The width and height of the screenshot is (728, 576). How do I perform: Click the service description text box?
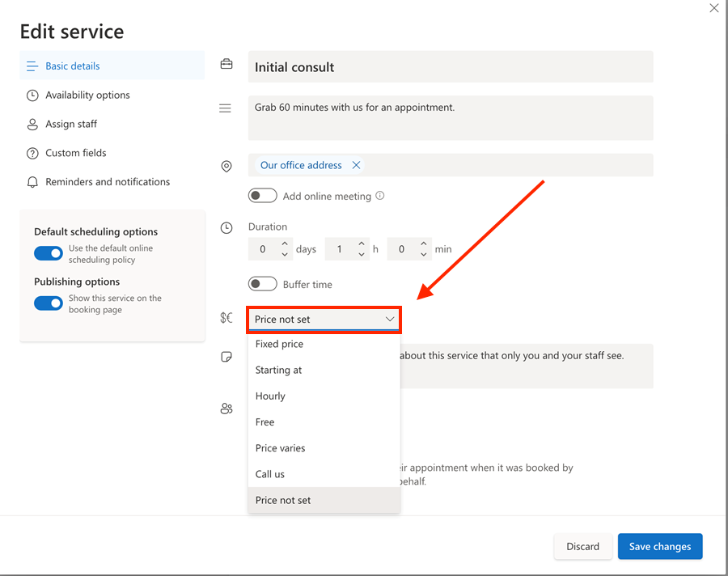pyautogui.click(x=451, y=118)
